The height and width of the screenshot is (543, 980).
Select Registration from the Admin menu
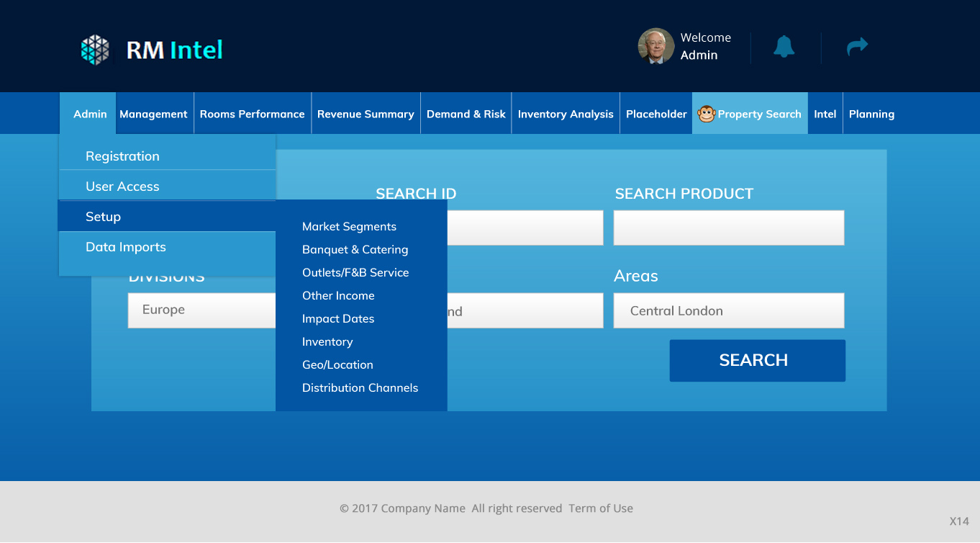pyautogui.click(x=122, y=156)
